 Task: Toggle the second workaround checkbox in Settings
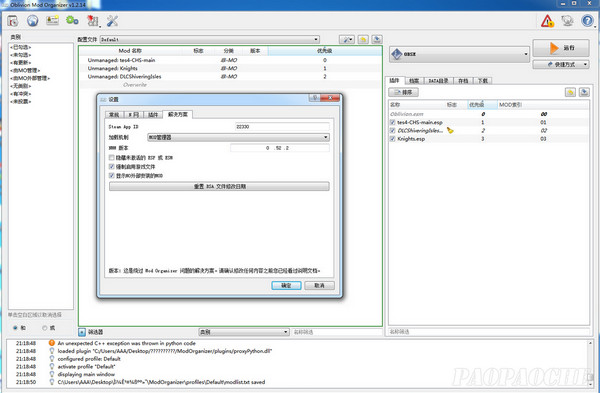[x=112, y=166]
